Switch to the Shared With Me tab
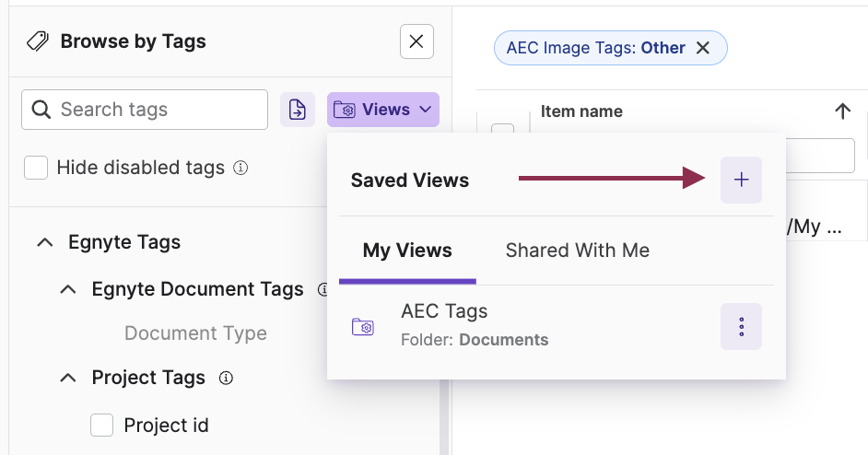Screen dimensions: 868x455 (x=578, y=251)
